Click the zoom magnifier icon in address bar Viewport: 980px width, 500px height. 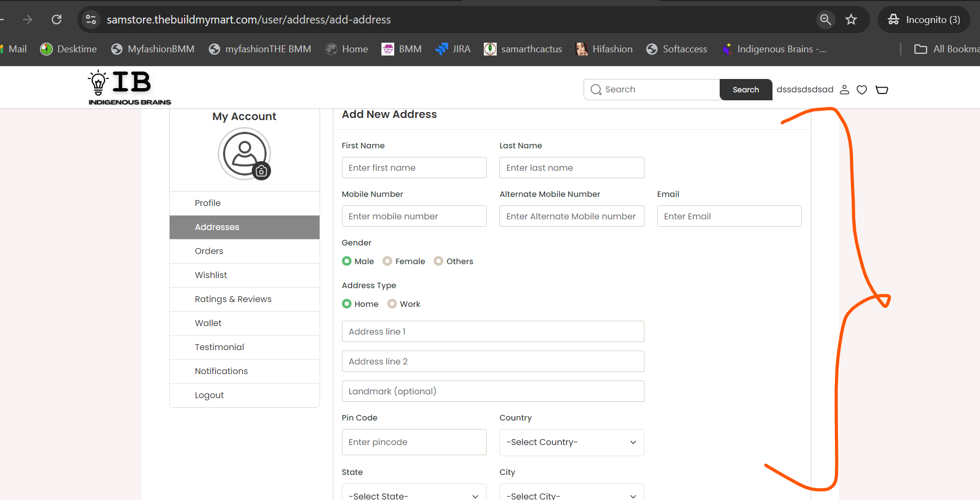825,20
